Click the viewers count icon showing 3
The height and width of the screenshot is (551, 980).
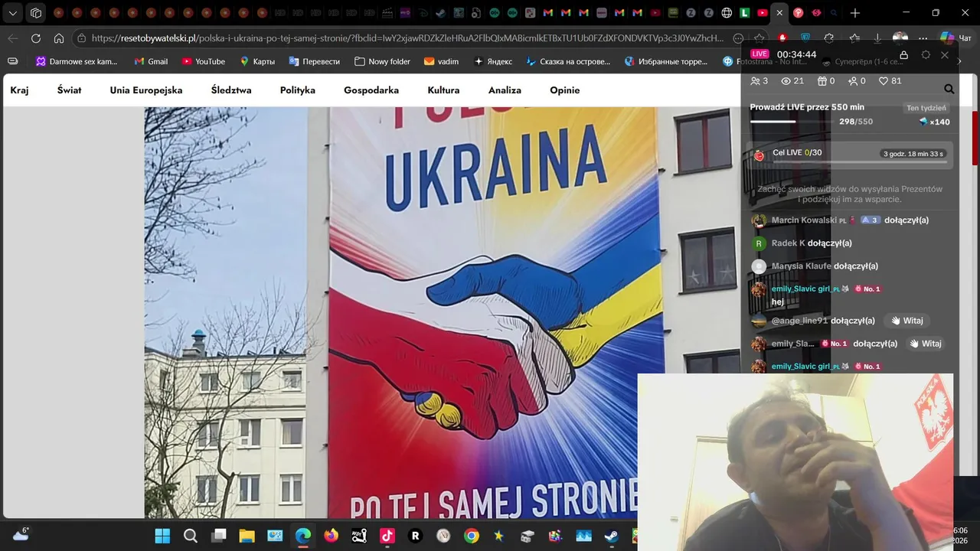(x=759, y=81)
